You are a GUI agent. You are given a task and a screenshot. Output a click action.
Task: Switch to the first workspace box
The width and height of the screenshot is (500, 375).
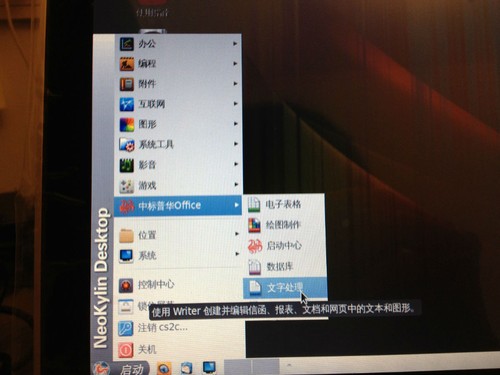(x=237, y=367)
